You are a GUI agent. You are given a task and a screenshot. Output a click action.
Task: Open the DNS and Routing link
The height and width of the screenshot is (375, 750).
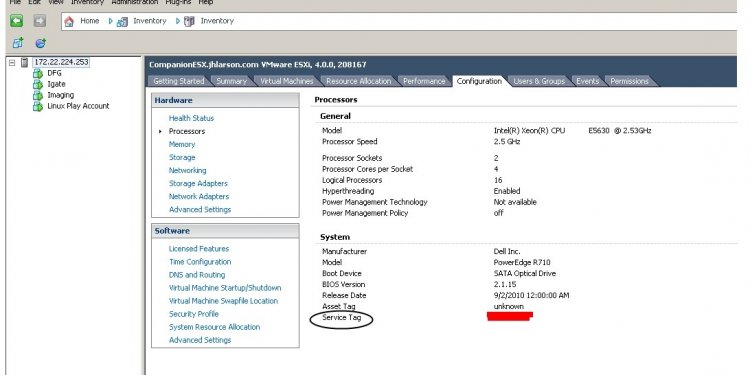(197, 275)
